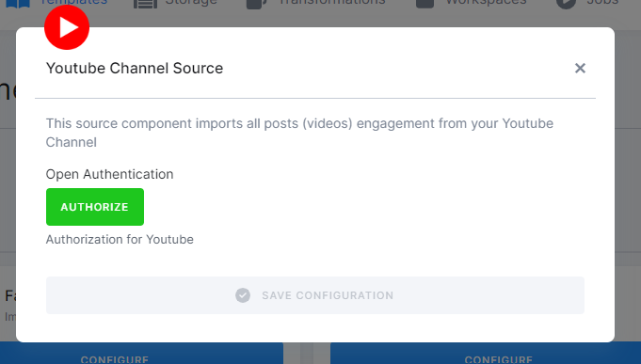Click the 'Authorization for Youtube' helper text

point(120,240)
